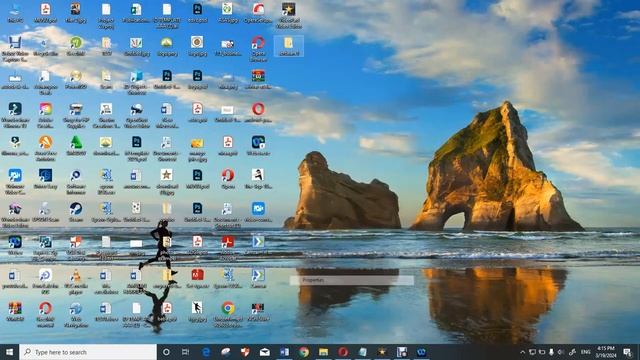The image size is (640, 360).
Task: Launch Microsoft Edge from the taskbar
Action: tap(206, 352)
